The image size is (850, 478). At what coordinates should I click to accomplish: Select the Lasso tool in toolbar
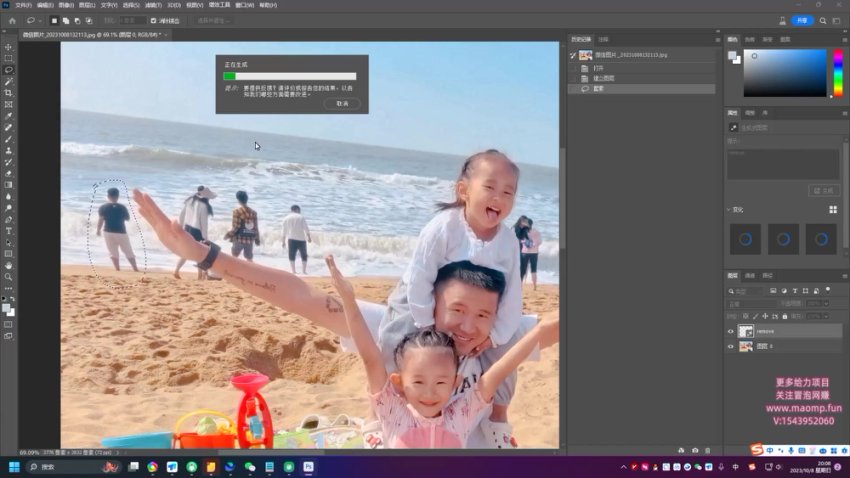click(9, 69)
